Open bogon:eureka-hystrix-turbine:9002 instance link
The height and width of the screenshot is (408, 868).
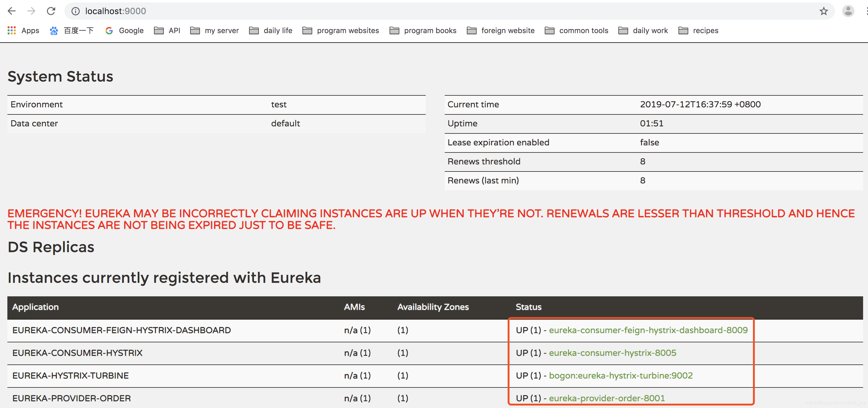pyautogui.click(x=620, y=375)
